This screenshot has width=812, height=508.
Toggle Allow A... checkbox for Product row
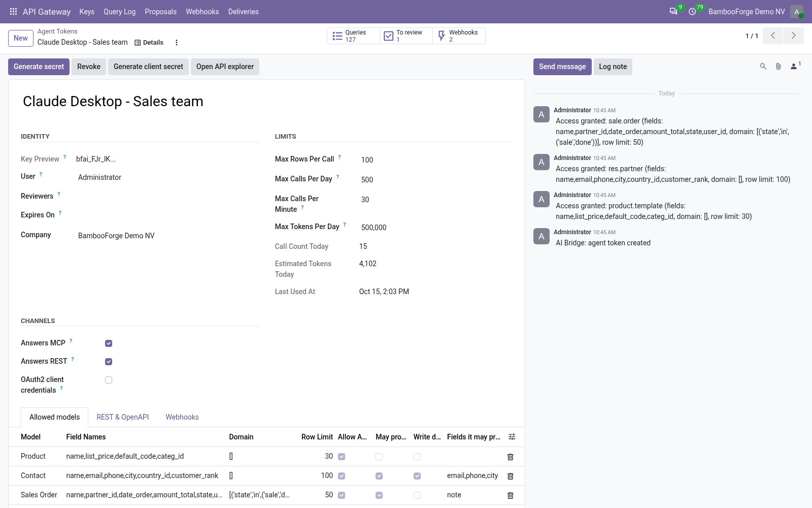[342, 457]
